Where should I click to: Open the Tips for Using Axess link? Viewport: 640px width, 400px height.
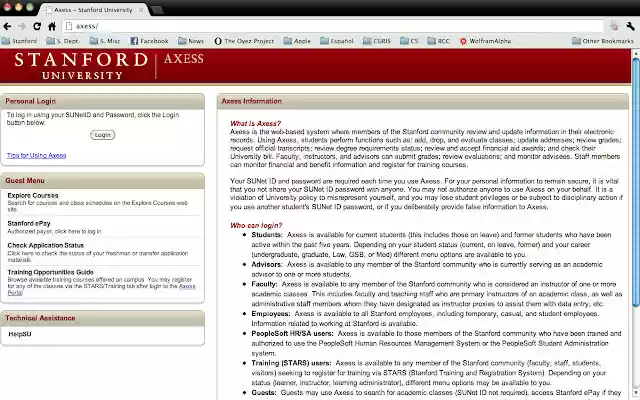click(36, 155)
